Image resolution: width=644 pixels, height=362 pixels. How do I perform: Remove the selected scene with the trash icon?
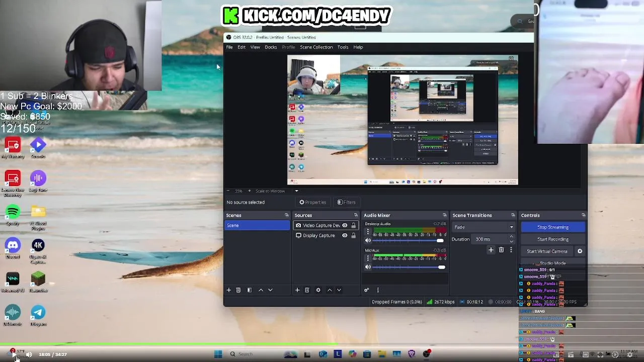point(238,290)
